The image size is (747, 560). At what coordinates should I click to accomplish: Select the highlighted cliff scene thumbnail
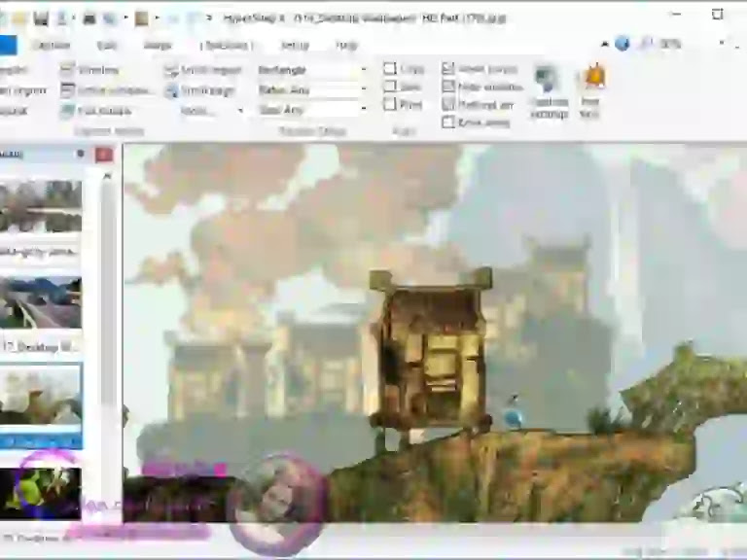[x=41, y=395]
